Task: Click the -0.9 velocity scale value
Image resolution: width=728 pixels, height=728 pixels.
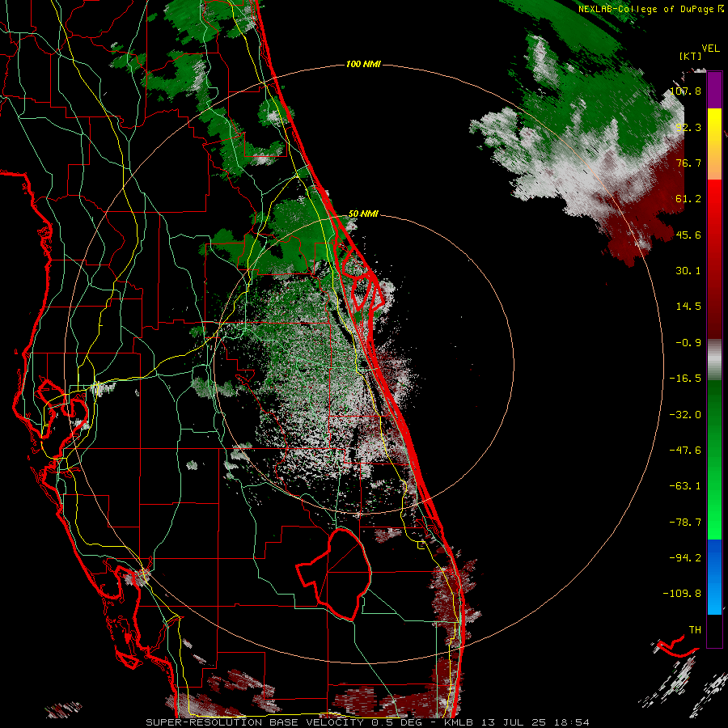Action: click(x=688, y=343)
